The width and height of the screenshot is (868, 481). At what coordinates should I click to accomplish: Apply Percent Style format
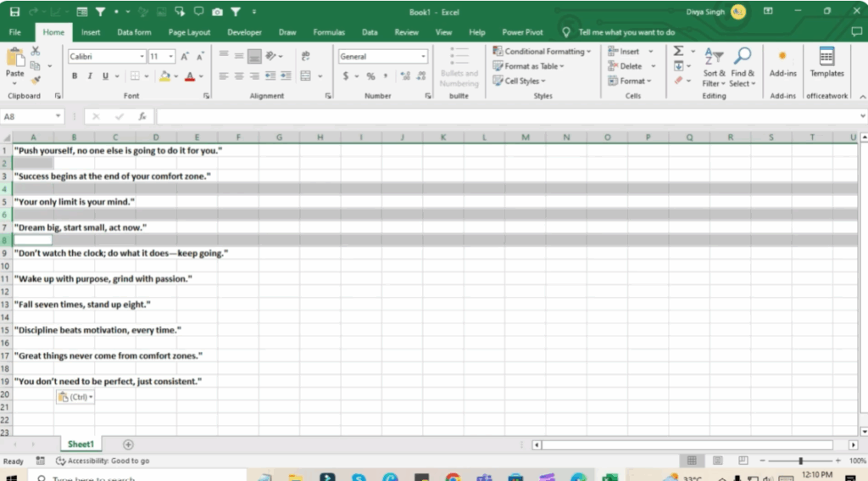370,76
